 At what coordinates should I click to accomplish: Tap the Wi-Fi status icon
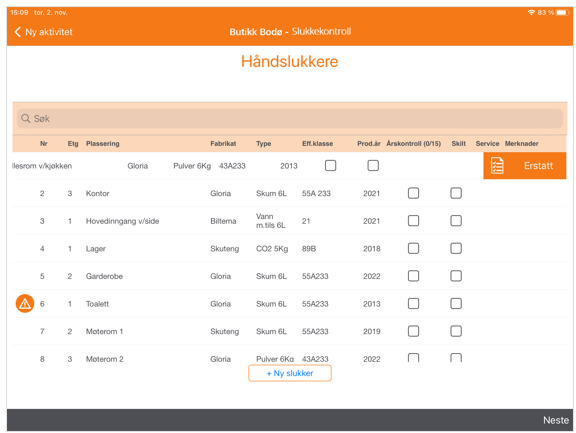(x=531, y=12)
